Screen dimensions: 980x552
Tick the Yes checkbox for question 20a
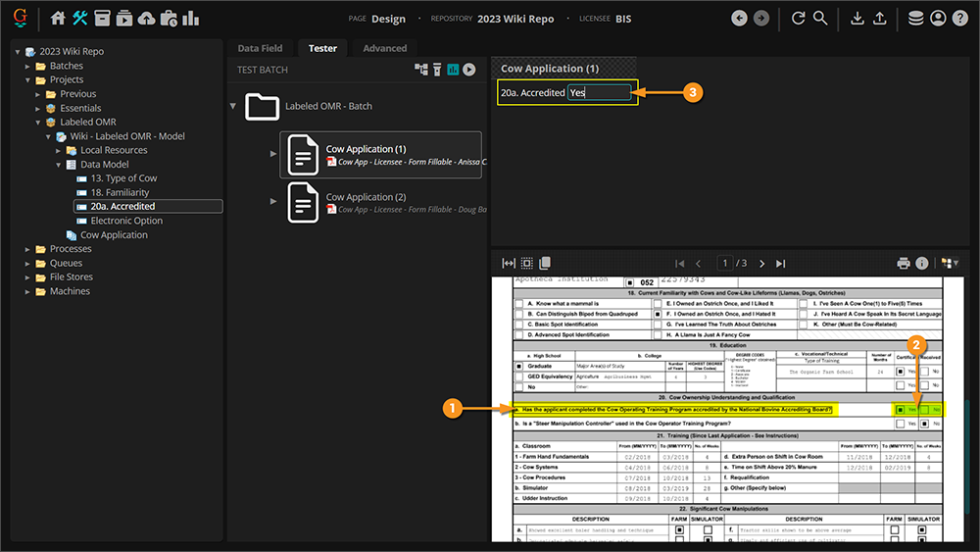pyautogui.click(x=900, y=409)
